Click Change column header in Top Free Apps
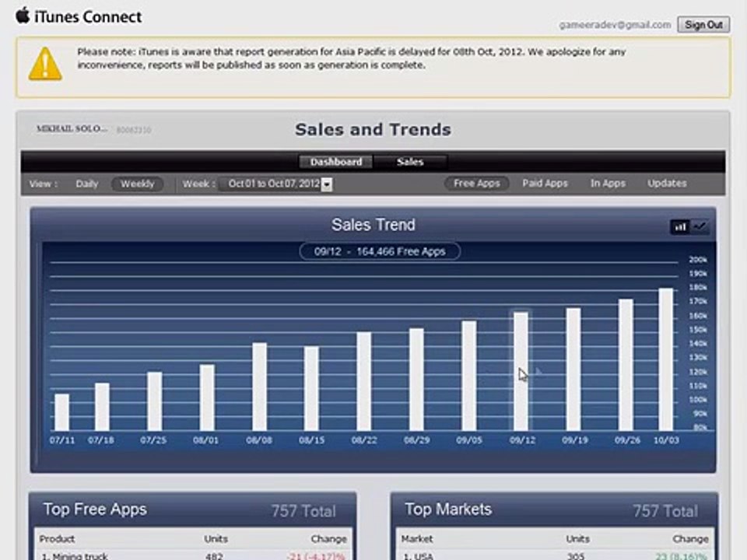 coord(328,538)
